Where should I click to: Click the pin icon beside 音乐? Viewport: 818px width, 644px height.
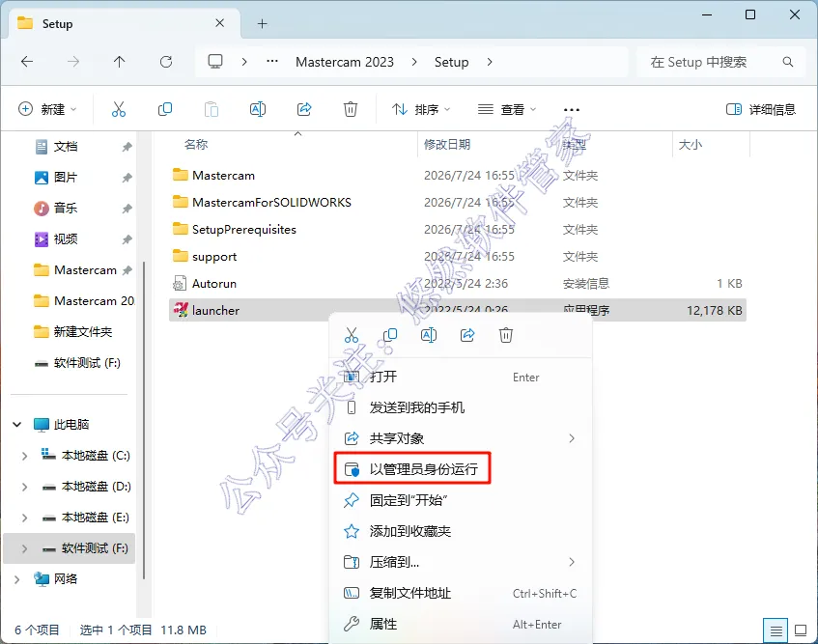coord(127,208)
